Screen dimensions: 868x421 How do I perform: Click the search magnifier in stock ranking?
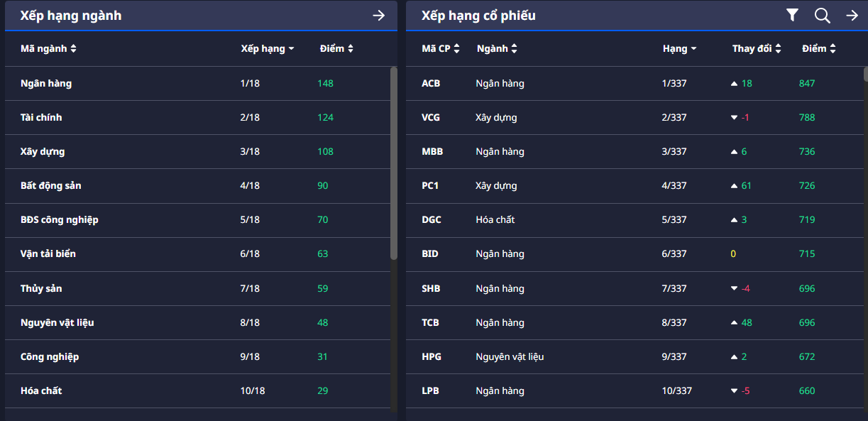pos(822,15)
